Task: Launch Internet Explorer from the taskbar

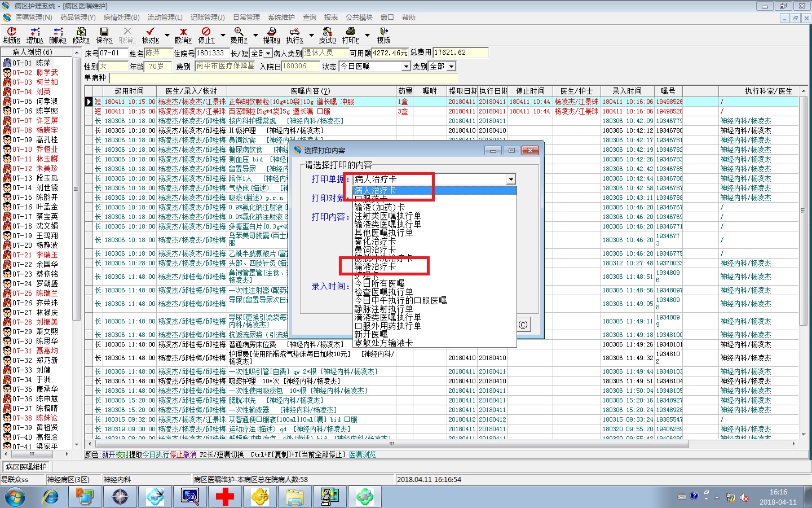Action: 50,497
